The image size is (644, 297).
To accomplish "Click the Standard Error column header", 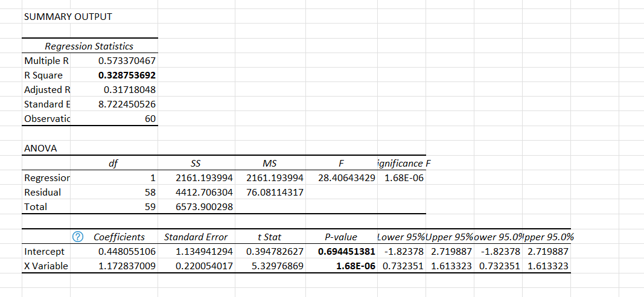I will click(196, 237).
